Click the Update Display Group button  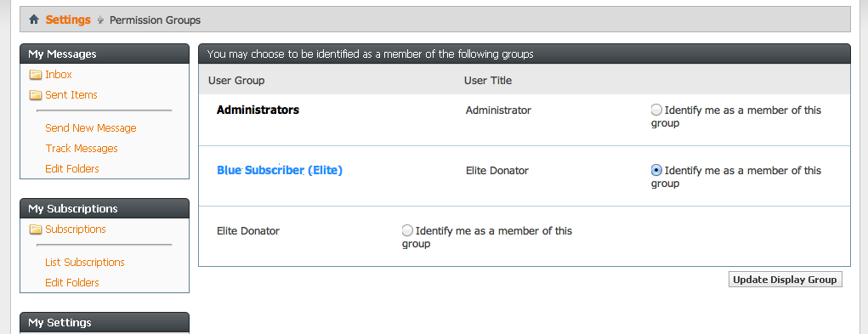pos(785,280)
